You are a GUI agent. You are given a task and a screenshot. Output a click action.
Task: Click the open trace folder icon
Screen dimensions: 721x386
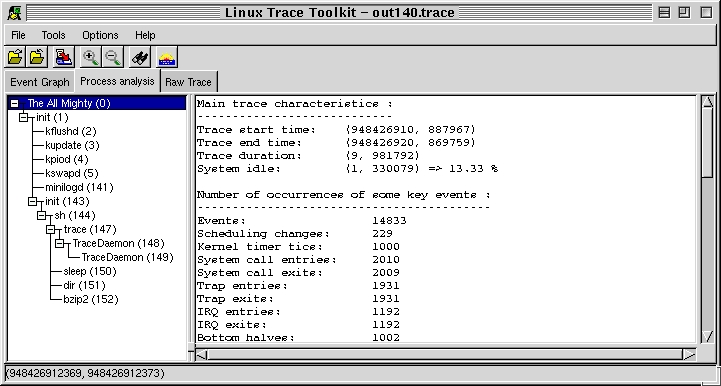click(x=15, y=58)
